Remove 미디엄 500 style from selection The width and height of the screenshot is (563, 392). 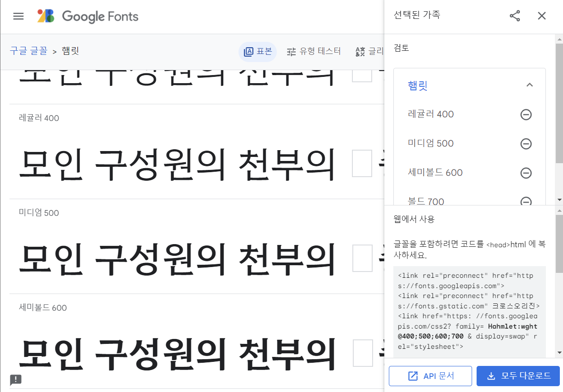click(x=526, y=144)
